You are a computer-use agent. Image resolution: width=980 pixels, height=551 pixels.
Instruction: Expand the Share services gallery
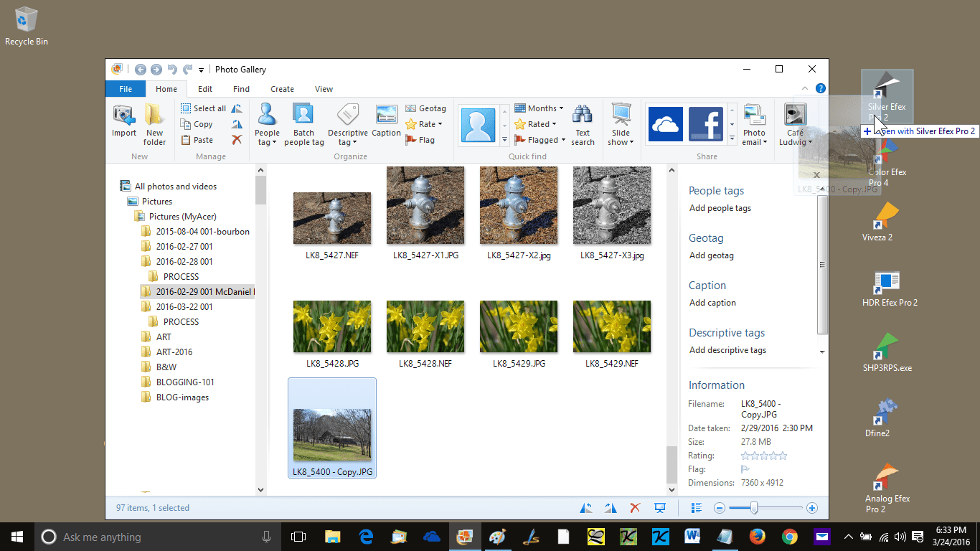coord(732,140)
